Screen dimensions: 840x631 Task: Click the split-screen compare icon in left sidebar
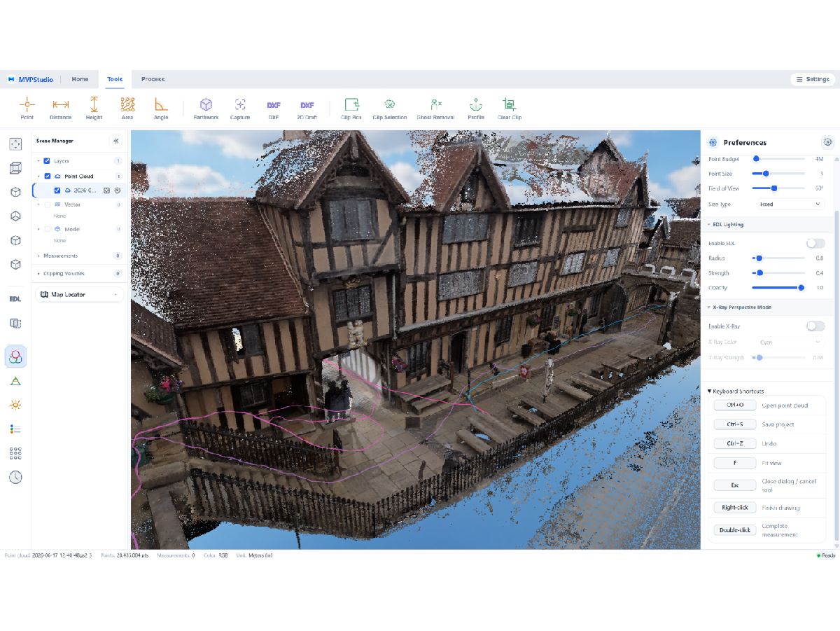point(15,323)
